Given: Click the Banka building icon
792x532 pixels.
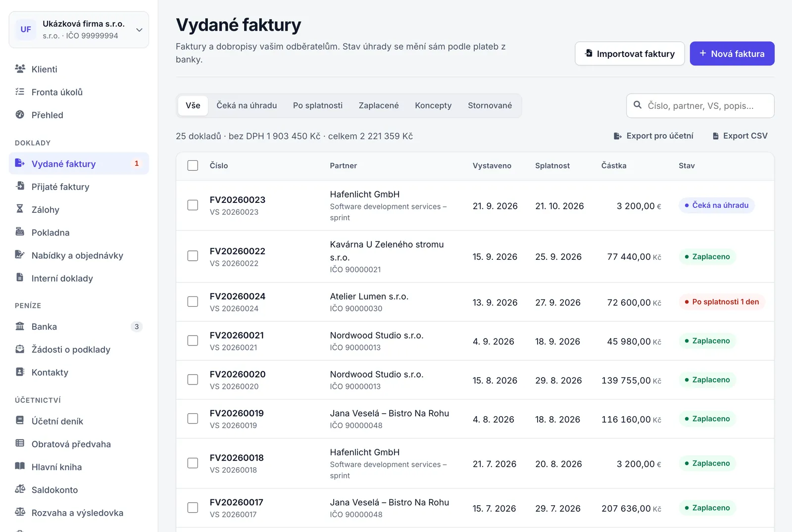Looking at the screenshot, I should point(20,326).
